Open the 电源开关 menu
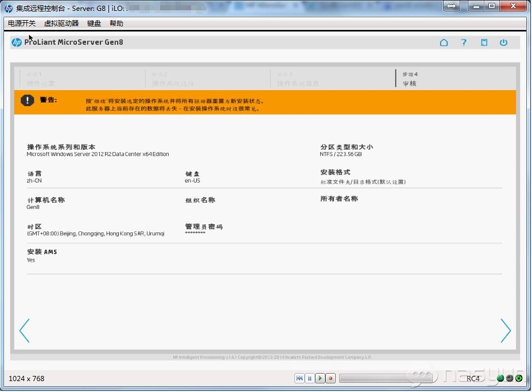The width and height of the screenshot is (532, 392). click(x=22, y=24)
